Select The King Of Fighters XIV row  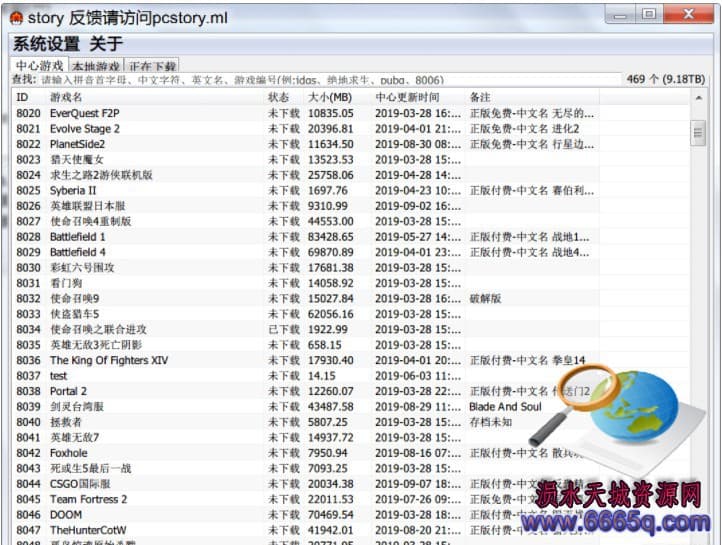352,360
